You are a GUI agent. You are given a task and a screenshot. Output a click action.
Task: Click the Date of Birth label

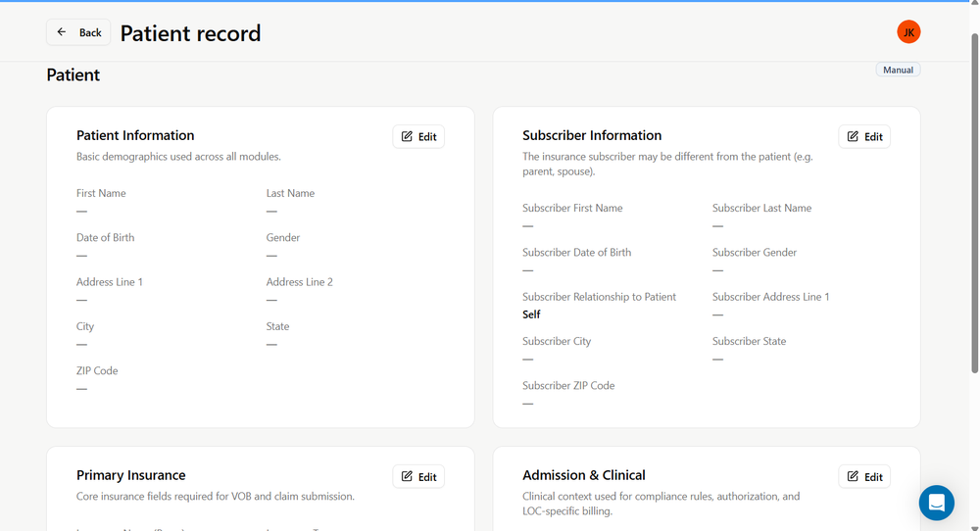(105, 237)
